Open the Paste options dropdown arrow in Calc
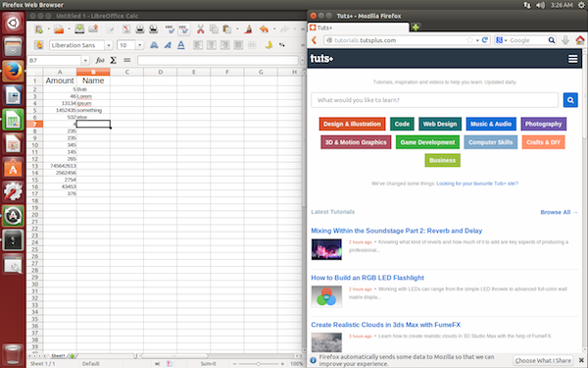This screenshot has width=588, height=368. click(x=237, y=28)
